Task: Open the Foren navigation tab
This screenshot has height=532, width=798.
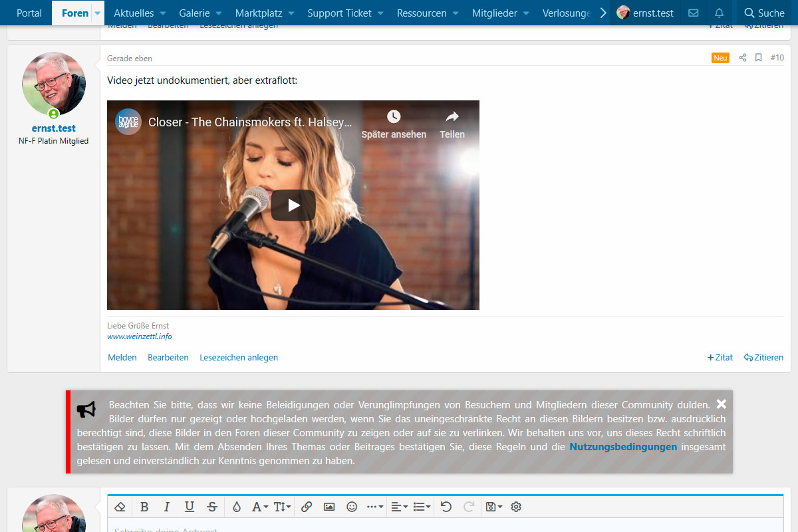Action: [x=75, y=13]
